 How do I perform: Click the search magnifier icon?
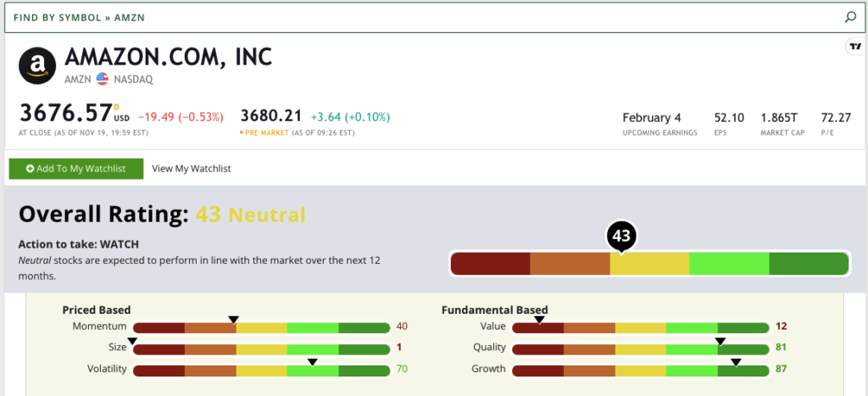[850, 17]
